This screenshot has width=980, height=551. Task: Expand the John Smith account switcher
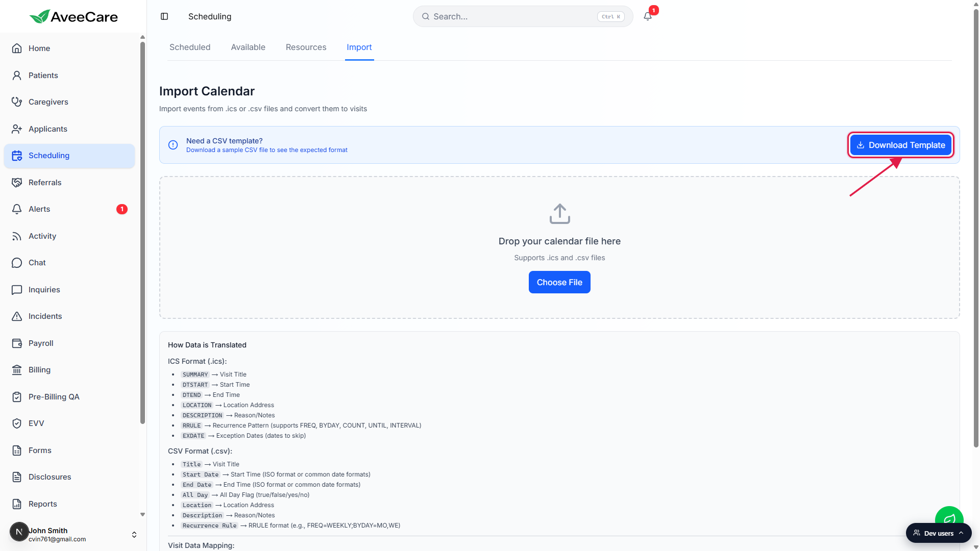pyautogui.click(x=134, y=535)
